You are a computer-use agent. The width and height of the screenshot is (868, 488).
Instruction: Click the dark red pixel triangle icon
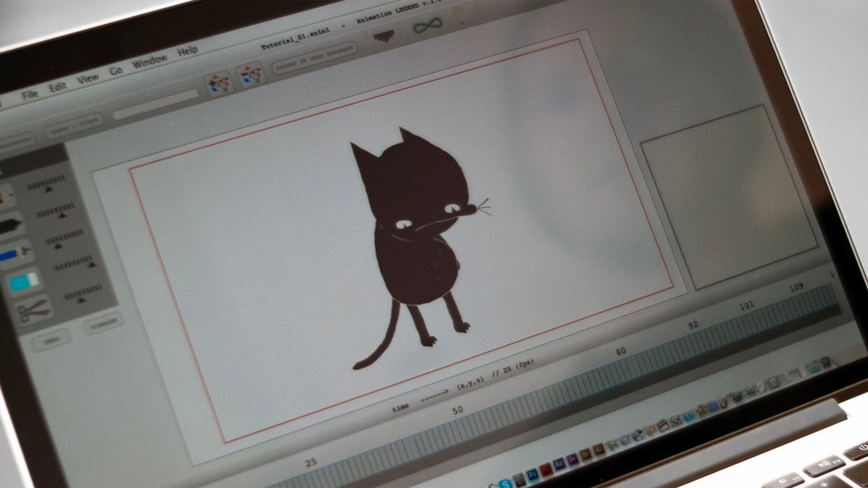(x=384, y=36)
